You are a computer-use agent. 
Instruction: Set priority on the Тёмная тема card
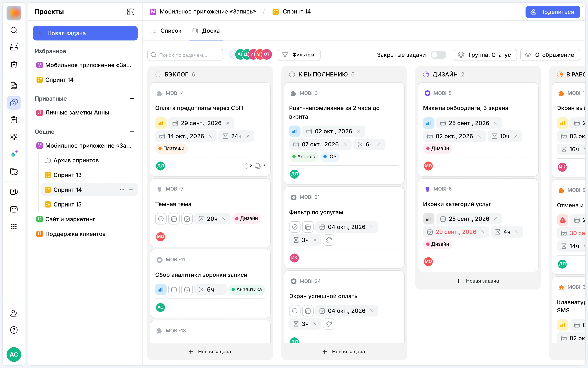pyautogui.click(x=161, y=219)
